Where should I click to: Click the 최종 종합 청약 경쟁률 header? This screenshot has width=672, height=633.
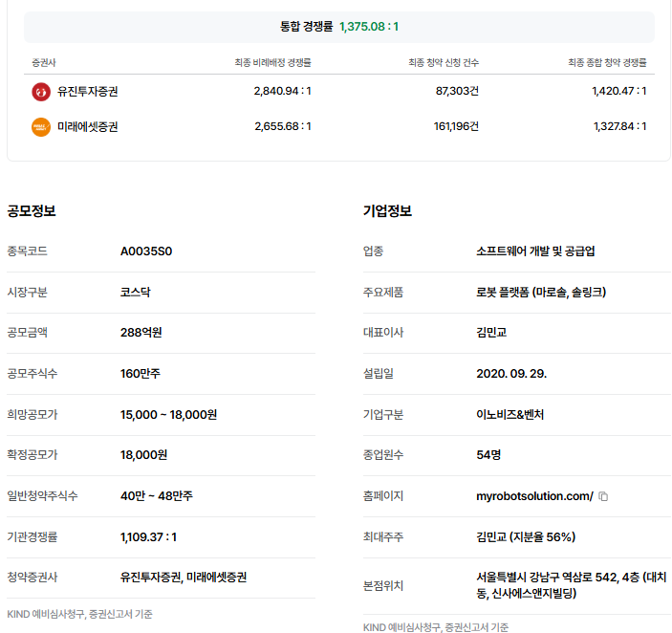607,62
